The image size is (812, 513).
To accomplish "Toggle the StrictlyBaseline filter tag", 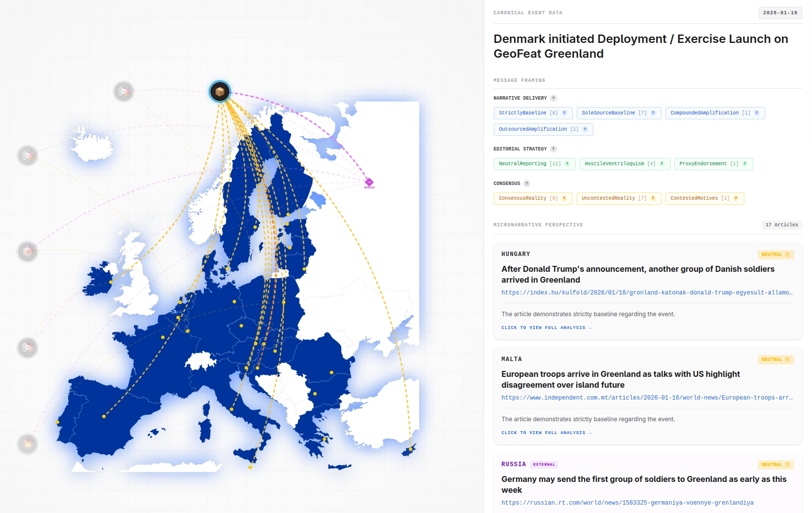I will [x=533, y=113].
